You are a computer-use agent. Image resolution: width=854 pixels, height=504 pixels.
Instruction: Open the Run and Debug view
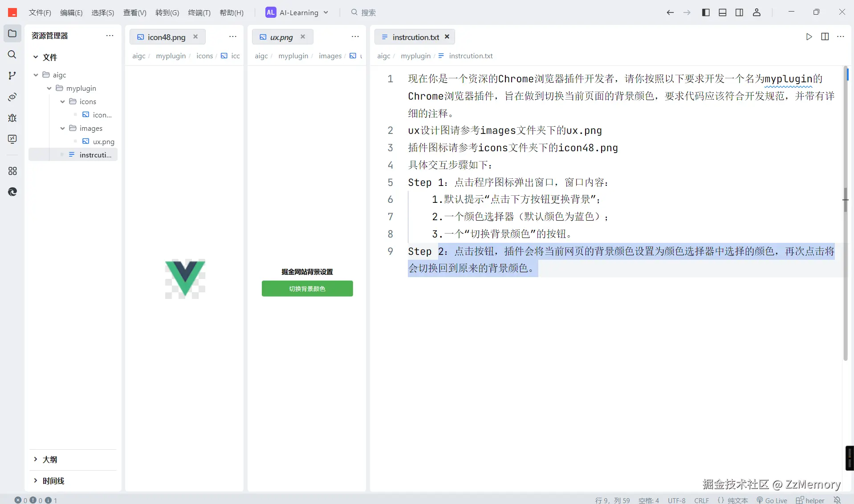(12, 118)
